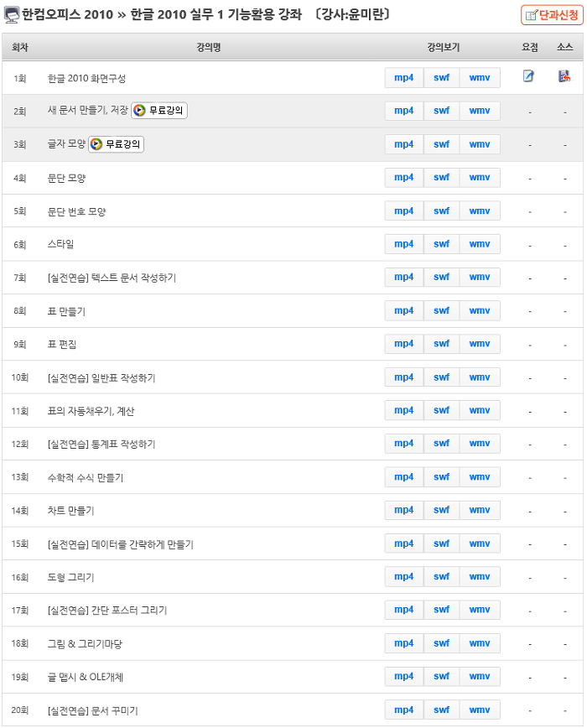Image resolution: width=587 pixels, height=728 pixels.
Task: Open swf for 문서 꾸미기 lesson
Action: [x=441, y=710]
